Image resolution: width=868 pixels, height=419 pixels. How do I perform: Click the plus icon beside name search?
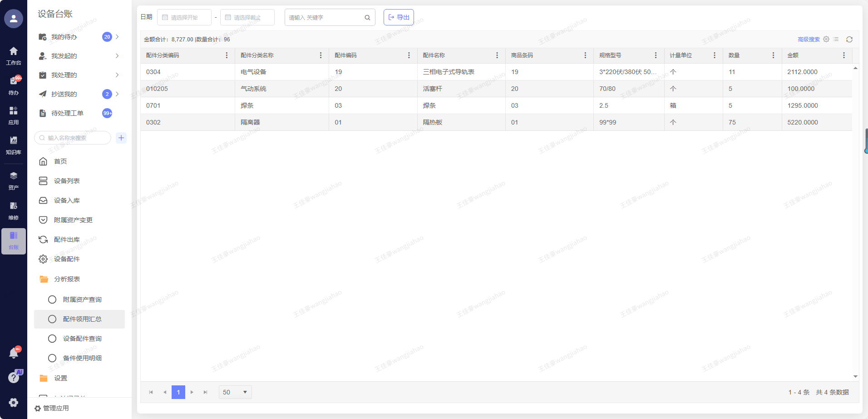121,138
